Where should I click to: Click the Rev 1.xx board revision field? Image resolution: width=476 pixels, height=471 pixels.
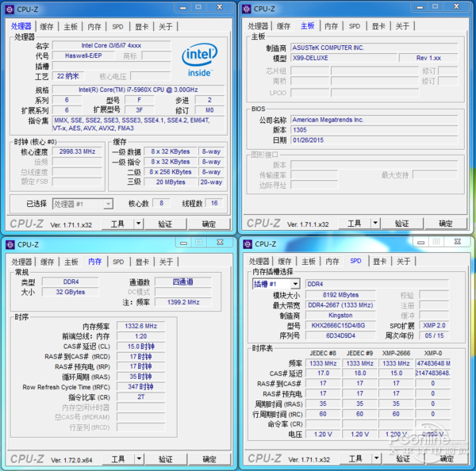click(x=428, y=58)
